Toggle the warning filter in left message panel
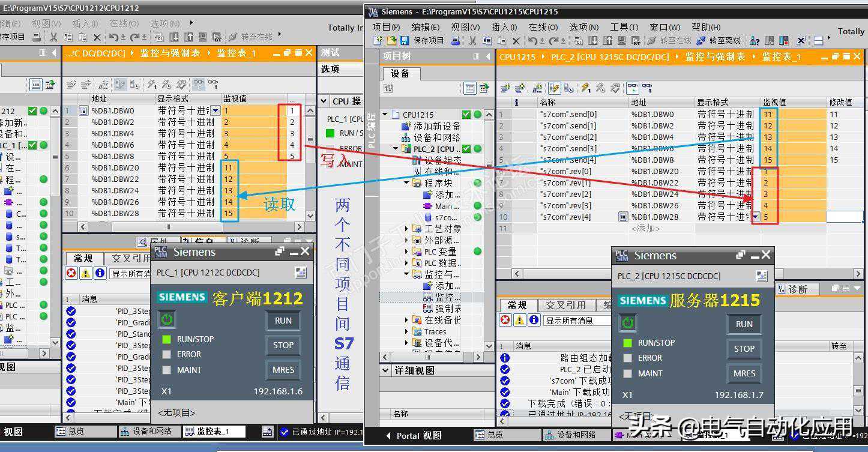868x452 pixels. pyautogui.click(x=86, y=273)
